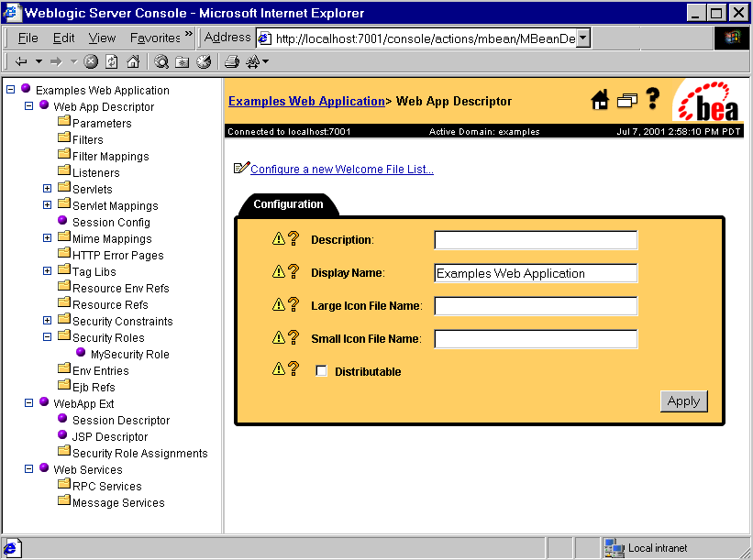Open console in new window icon
The height and width of the screenshot is (560, 753).
click(x=626, y=100)
